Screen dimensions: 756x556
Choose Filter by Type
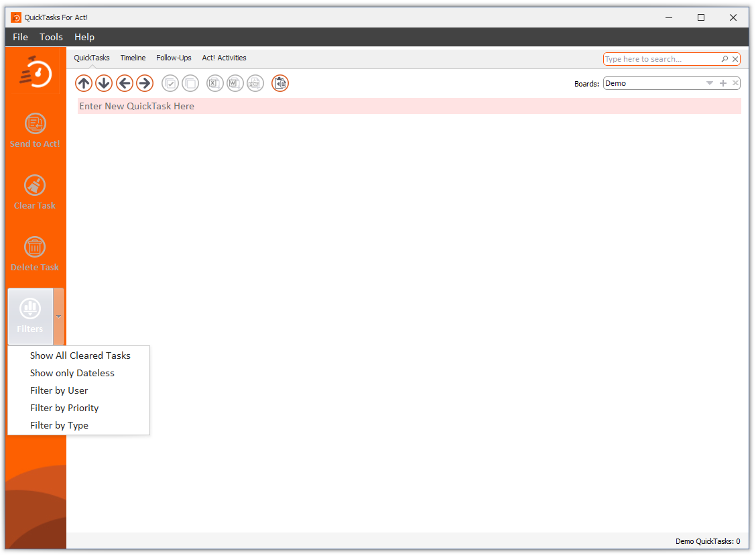tap(79, 425)
